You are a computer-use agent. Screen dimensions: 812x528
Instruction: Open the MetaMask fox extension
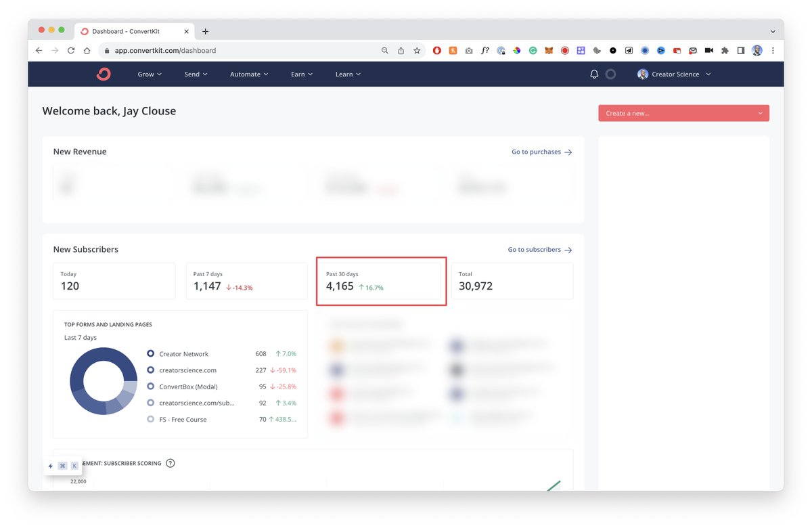point(549,51)
